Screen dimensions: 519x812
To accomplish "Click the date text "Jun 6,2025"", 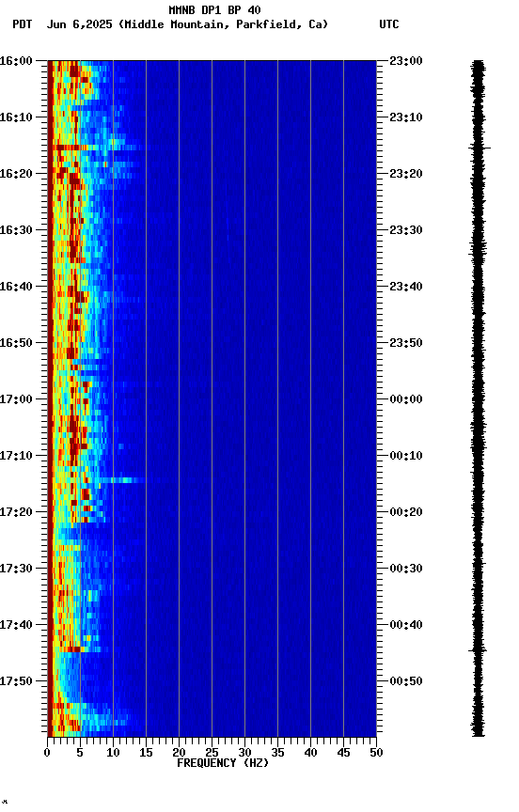I will point(79,24).
